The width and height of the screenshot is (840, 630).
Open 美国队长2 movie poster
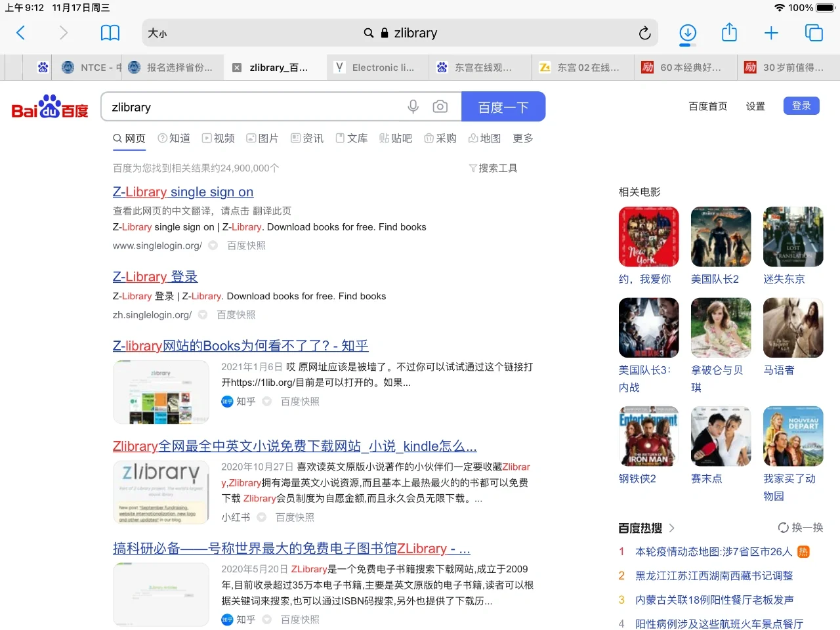pyautogui.click(x=721, y=237)
